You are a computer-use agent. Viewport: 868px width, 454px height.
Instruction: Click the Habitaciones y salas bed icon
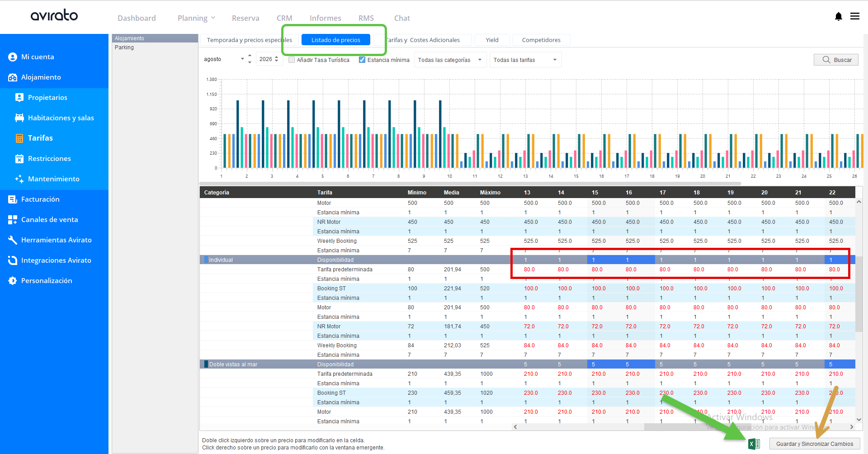[x=19, y=118]
